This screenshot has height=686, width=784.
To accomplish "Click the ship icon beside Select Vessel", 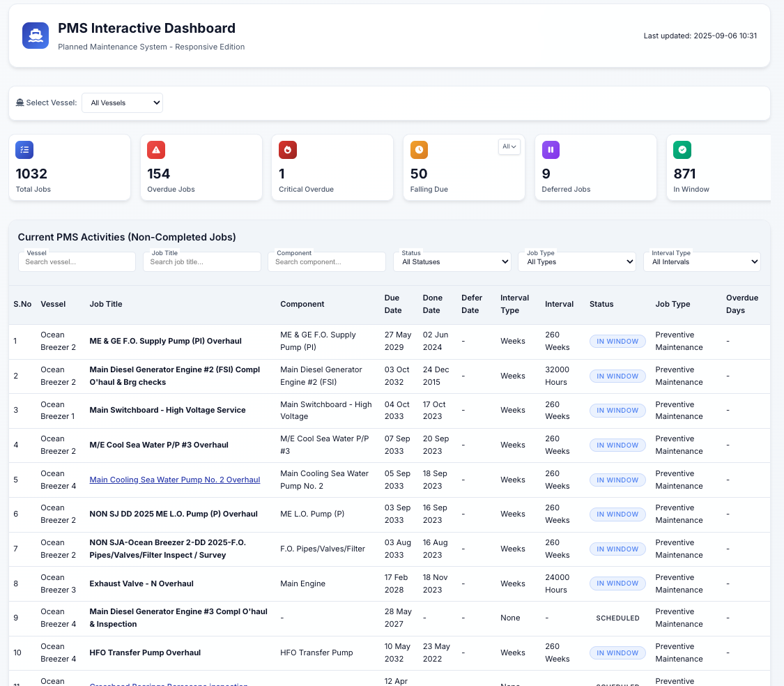I will (x=20, y=102).
